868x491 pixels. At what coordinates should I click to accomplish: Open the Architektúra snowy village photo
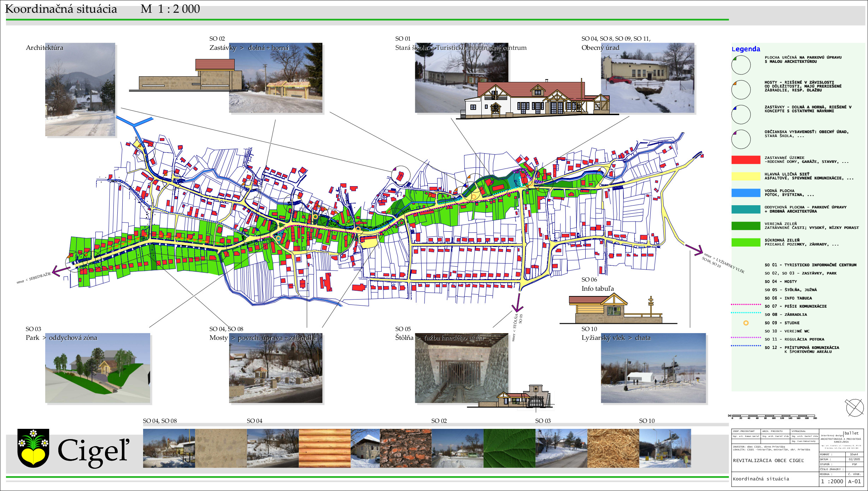pyautogui.click(x=80, y=89)
